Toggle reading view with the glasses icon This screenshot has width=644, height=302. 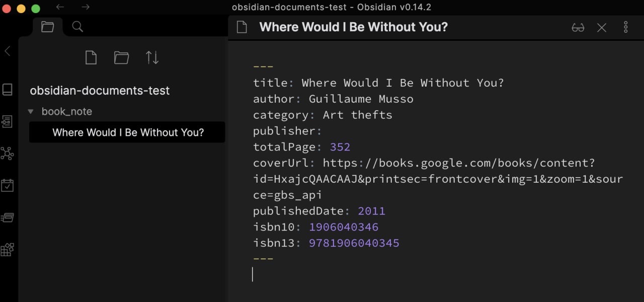(578, 28)
